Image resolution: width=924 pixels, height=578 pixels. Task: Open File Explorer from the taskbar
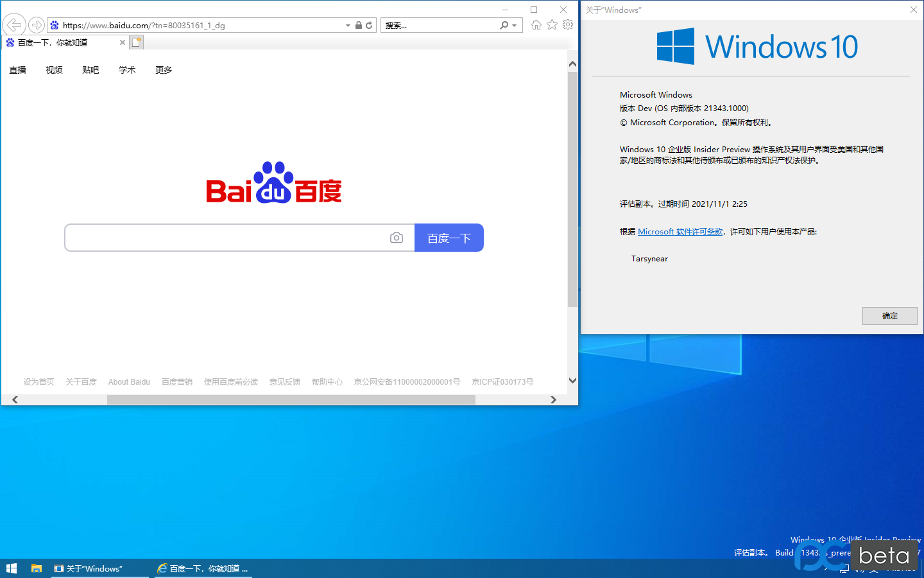coord(37,568)
